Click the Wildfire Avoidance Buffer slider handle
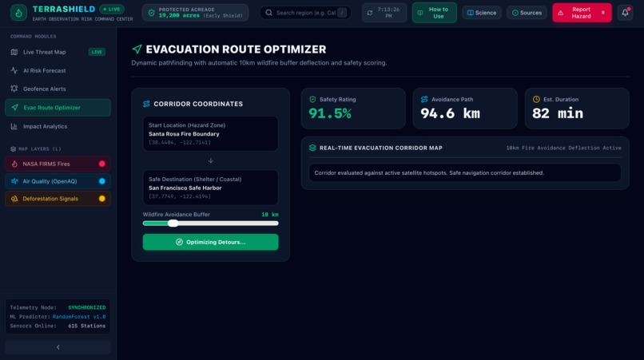Screen dimensions: 644x360 pyautogui.click(x=173, y=224)
